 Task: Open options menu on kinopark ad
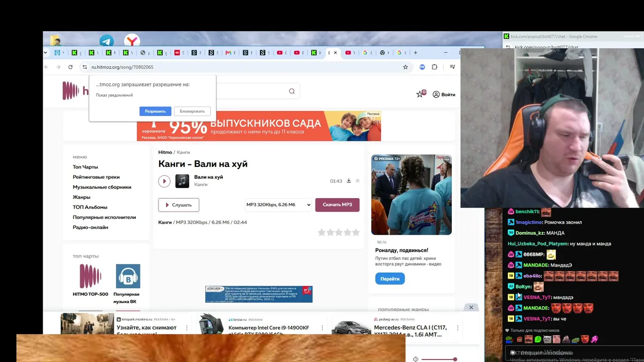coord(187,328)
